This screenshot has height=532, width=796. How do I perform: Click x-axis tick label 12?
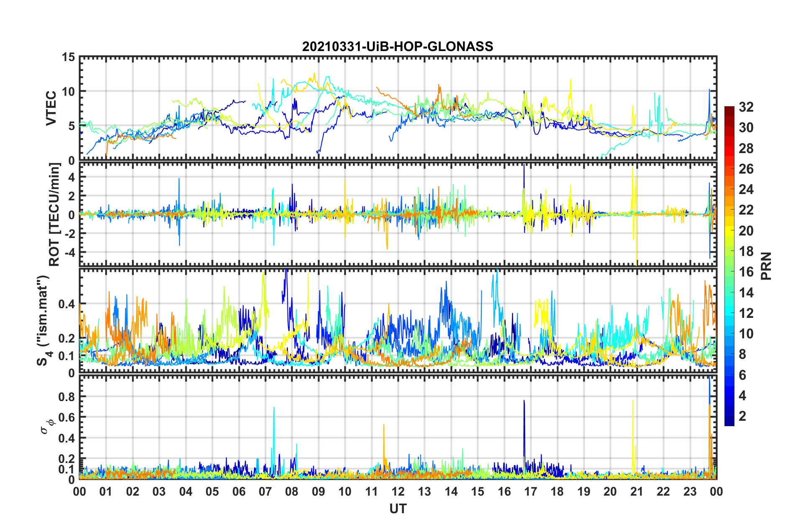398,491
